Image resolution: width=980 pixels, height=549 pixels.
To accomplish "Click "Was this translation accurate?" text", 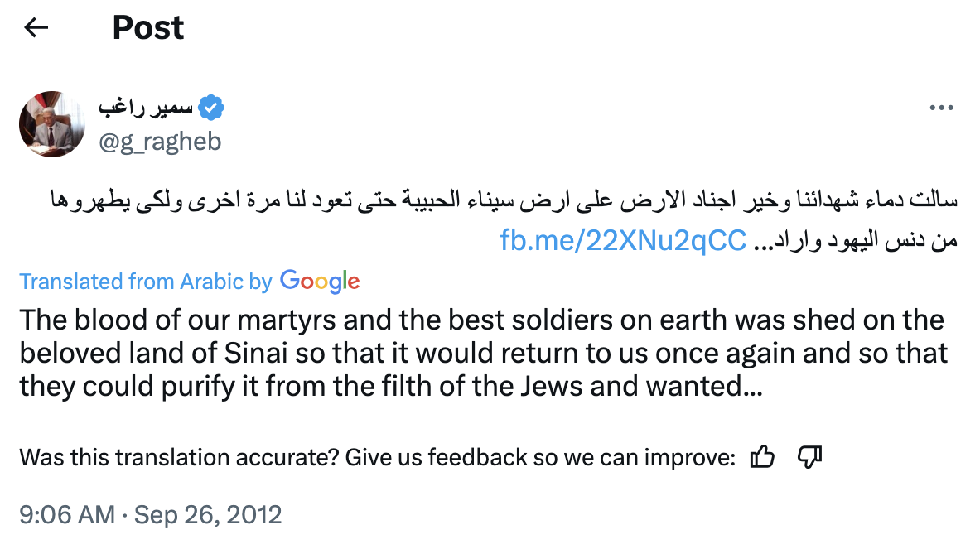I will tap(178, 457).
